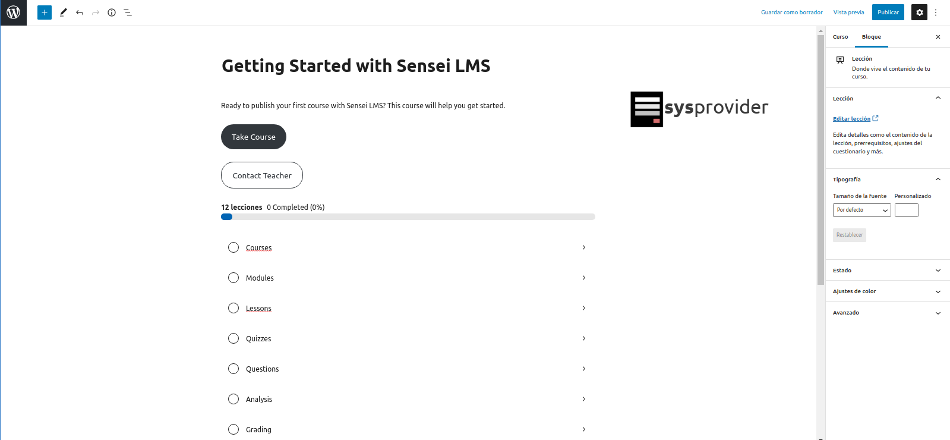
Task: Click the Personalizado font size field
Action: 906,210
